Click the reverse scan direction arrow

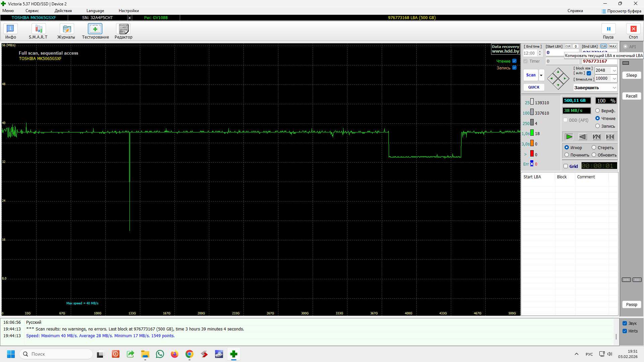pos(583,137)
